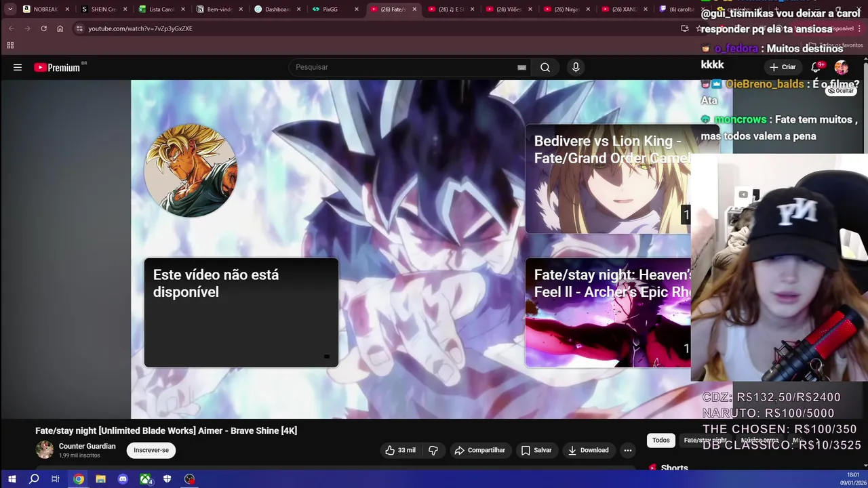Select the Fate/stay night filter chip
The width and height of the screenshot is (868, 488).
(705, 441)
